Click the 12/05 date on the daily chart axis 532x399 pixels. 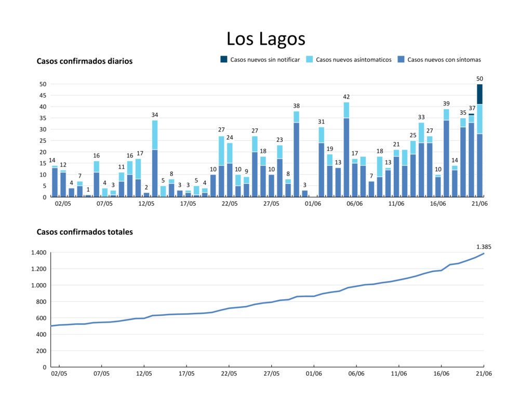point(147,204)
